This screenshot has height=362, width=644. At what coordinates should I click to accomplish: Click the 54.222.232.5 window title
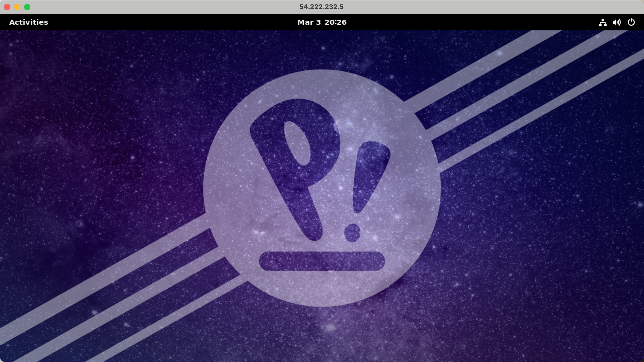pyautogui.click(x=321, y=7)
